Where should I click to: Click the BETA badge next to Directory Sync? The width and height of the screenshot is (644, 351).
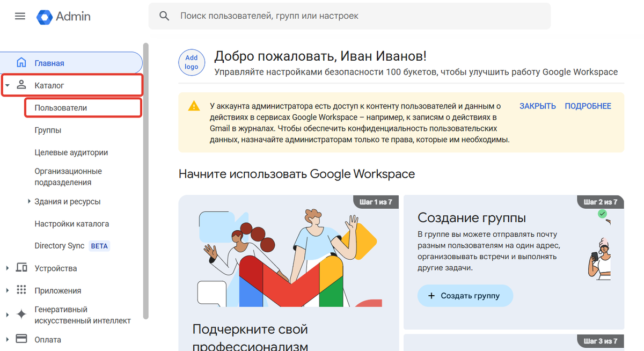pyautogui.click(x=99, y=246)
